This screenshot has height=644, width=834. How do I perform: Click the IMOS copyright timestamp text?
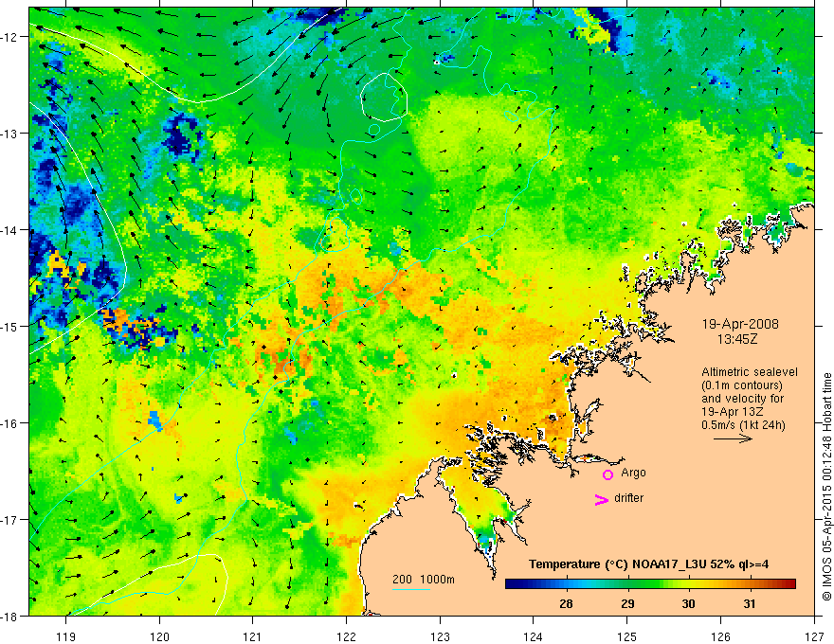pyautogui.click(x=826, y=487)
